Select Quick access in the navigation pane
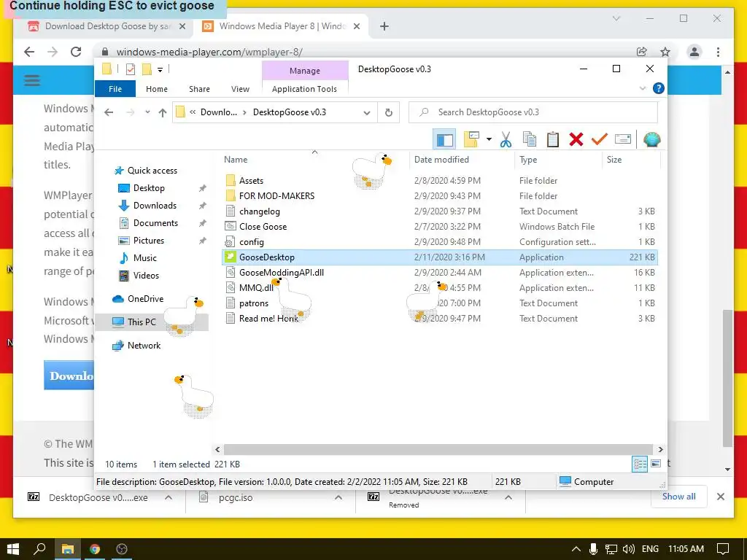 (152, 171)
